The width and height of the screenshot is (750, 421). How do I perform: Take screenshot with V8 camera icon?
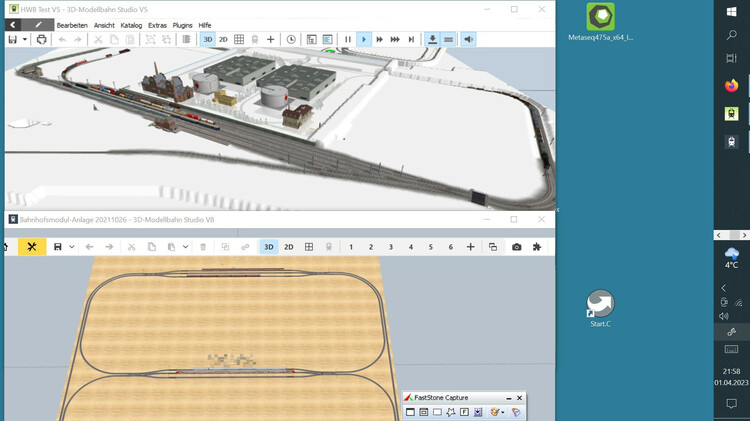click(516, 247)
